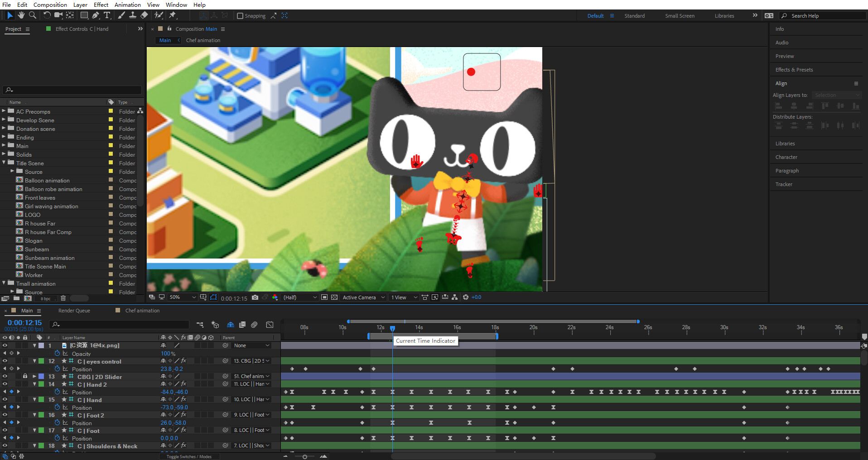
Task: Select the Puppet Pin tool
Action: [173, 15]
